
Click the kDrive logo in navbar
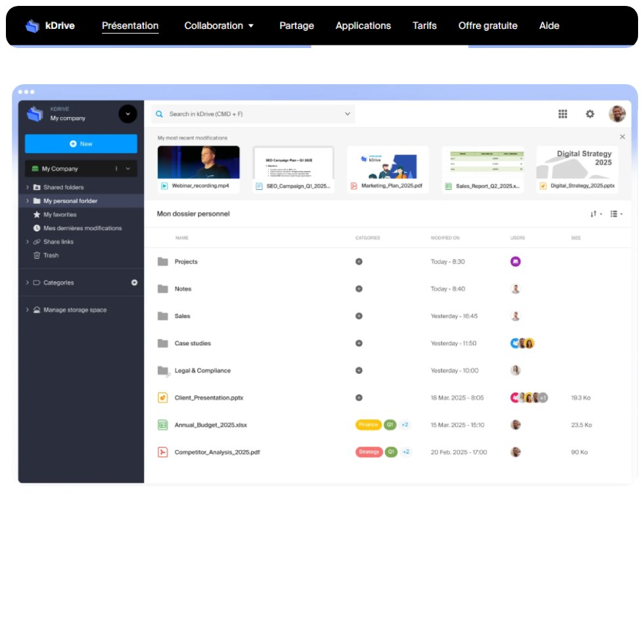(50, 26)
